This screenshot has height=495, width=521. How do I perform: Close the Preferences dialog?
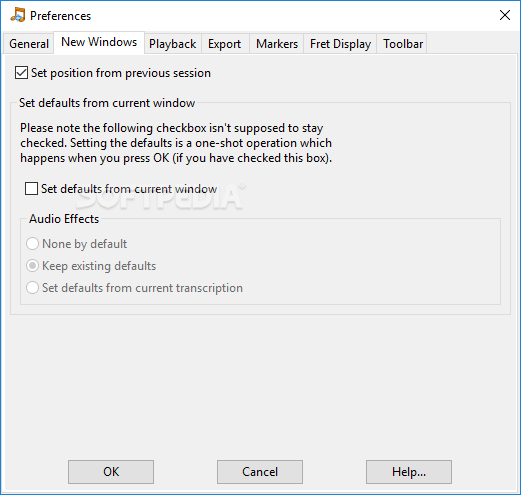(505, 15)
